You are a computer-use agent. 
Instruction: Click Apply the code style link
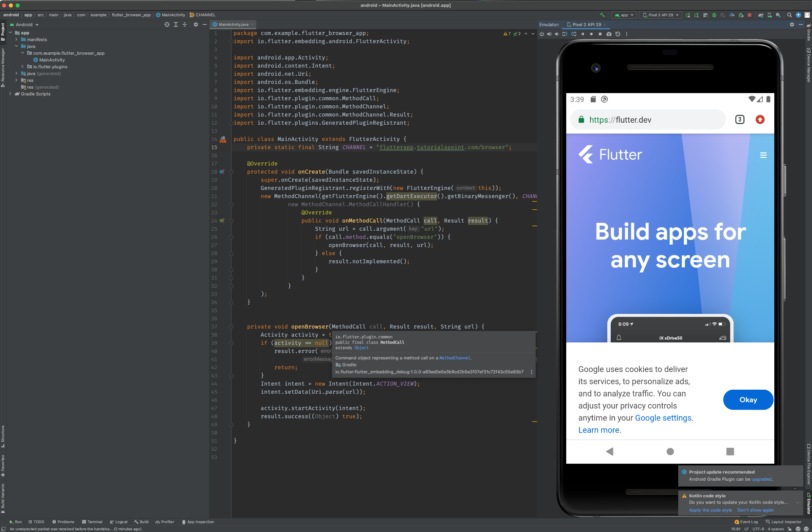point(710,510)
